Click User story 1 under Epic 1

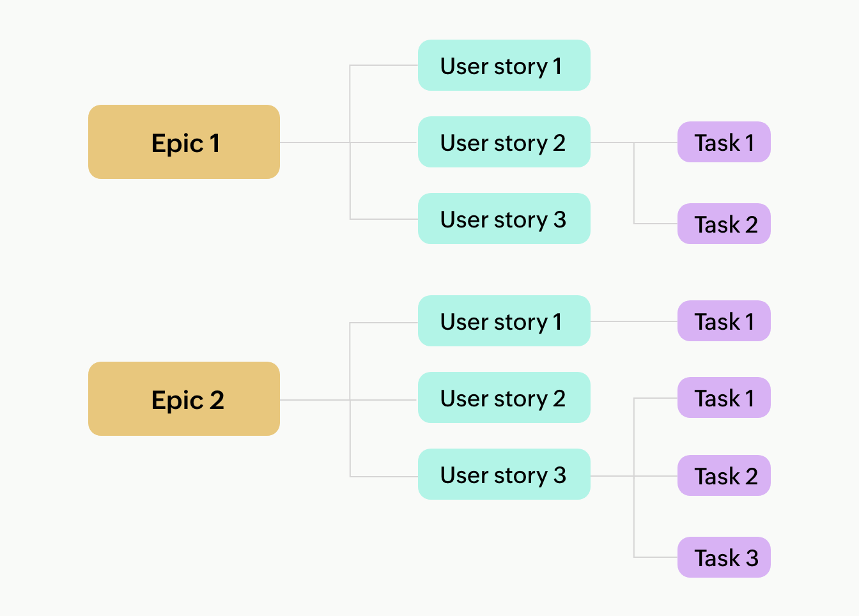click(x=504, y=65)
